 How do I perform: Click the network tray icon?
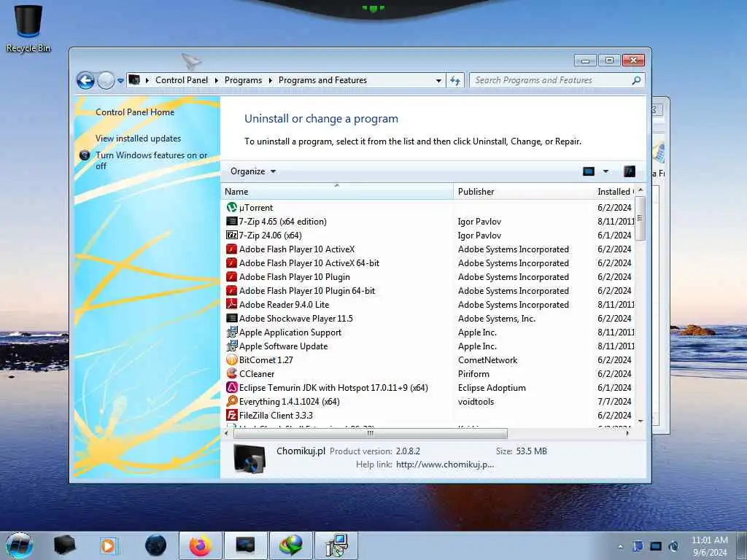pyautogui.click(x=656, y=546)
